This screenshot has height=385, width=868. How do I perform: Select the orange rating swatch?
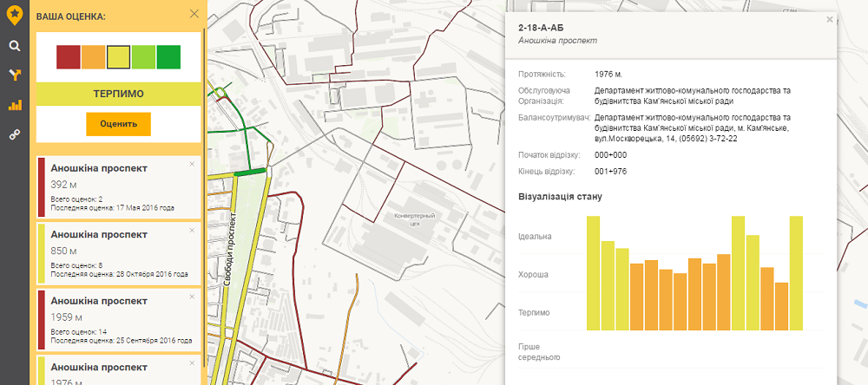94,57
